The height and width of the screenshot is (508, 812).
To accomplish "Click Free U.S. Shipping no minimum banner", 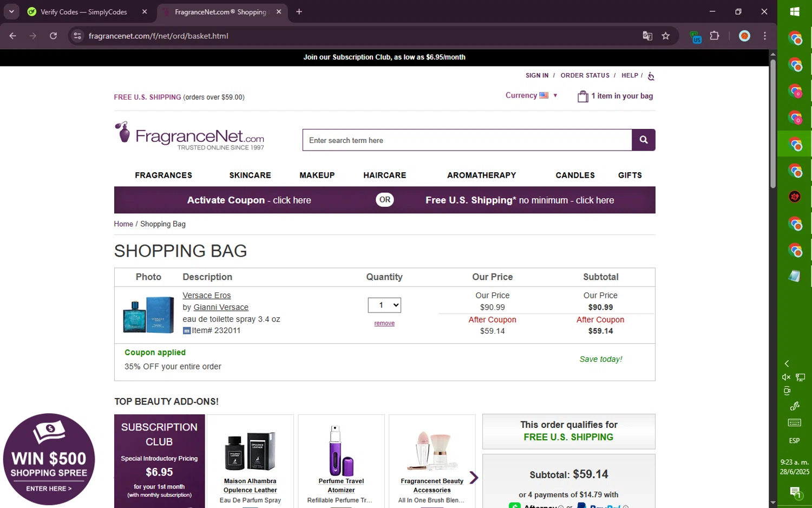I will click(520, 200).
